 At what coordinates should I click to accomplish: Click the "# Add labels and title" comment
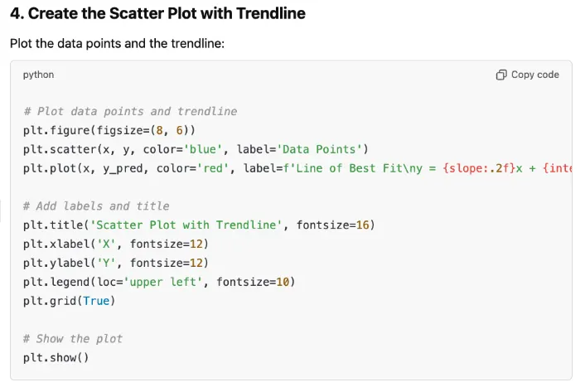[96, 206]
